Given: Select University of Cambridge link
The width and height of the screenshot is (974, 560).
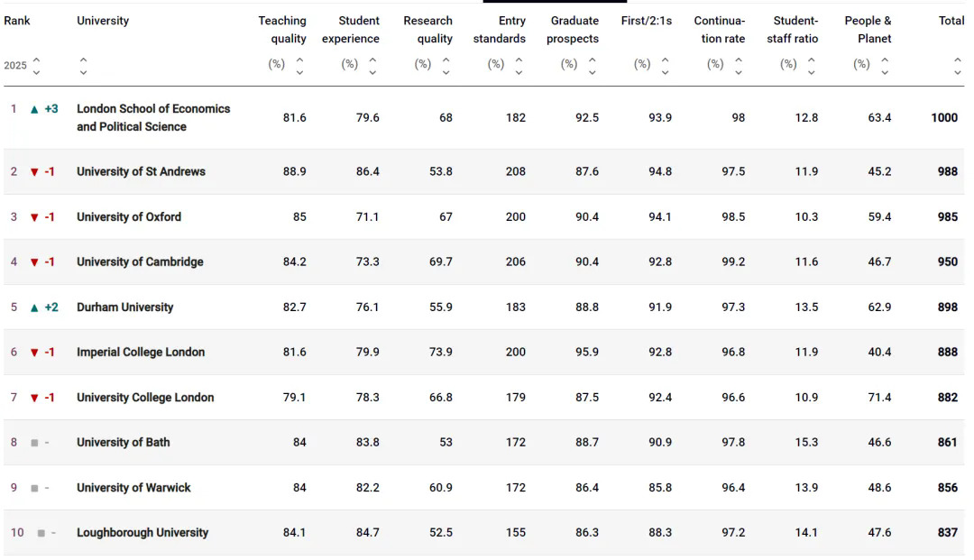Looking at the screenshot, I should tap(140, 262).
